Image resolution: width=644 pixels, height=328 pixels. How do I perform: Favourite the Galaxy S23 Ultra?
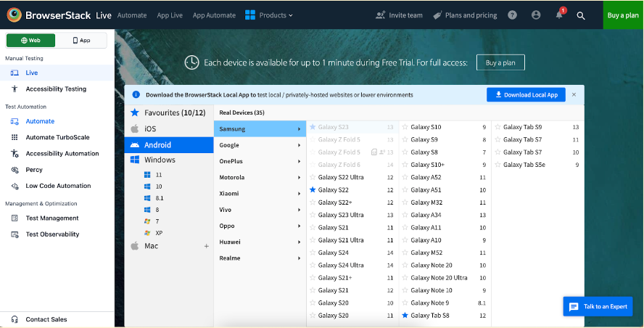(313, 215)
